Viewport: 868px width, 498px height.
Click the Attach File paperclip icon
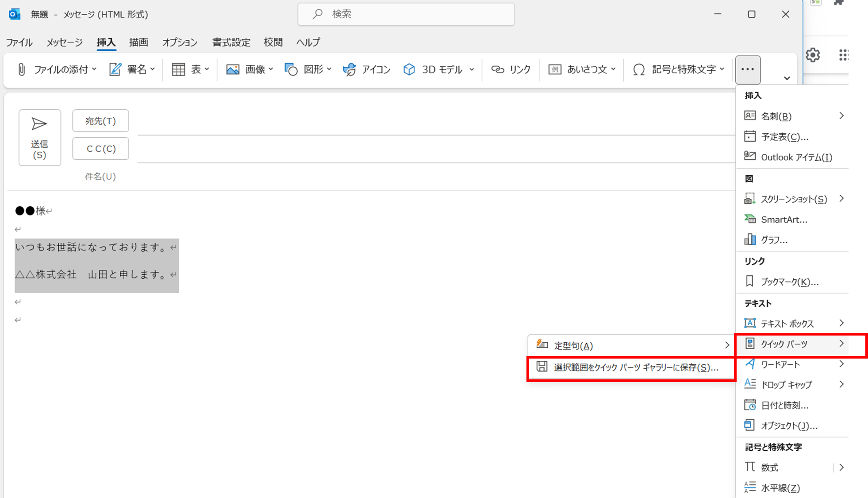pyautogui.click(x=21, y=69)
